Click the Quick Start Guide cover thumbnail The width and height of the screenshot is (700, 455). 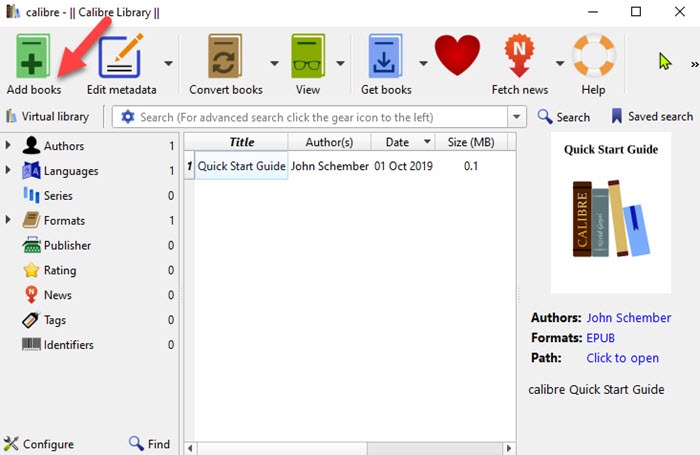[611, 213]
